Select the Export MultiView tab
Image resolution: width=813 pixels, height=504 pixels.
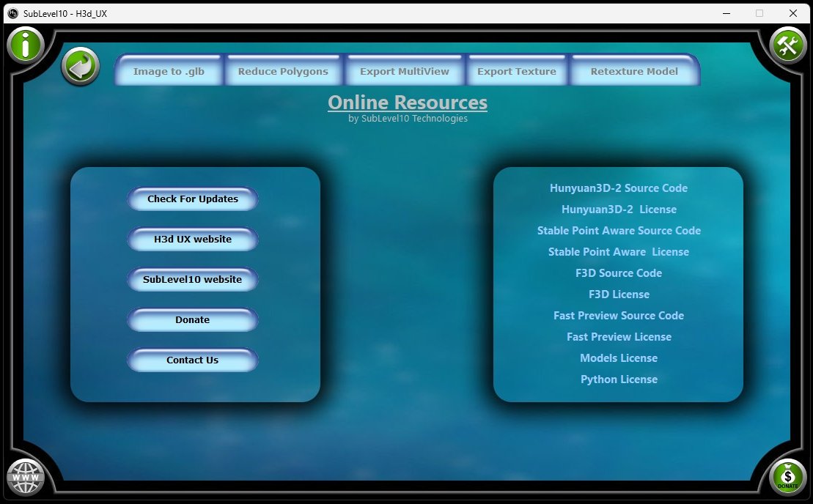(x=404, y=72)
